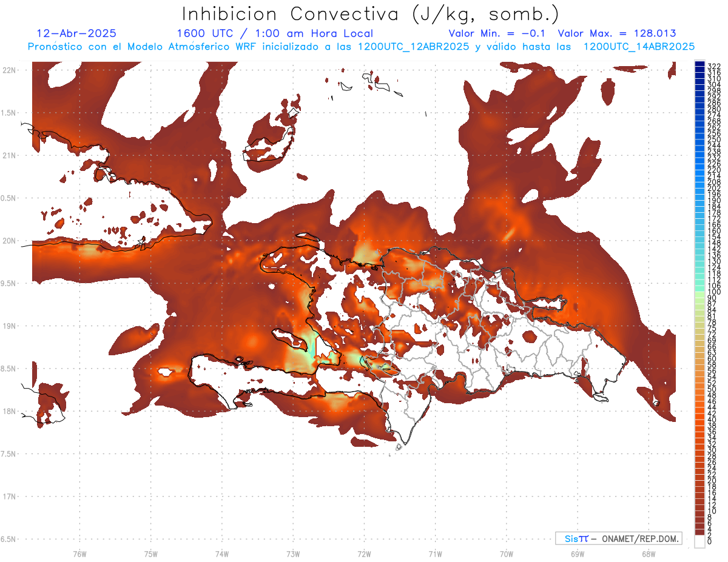Click latitude axis label "19N"
The image size is (728, 562).
tap(8, 326)
